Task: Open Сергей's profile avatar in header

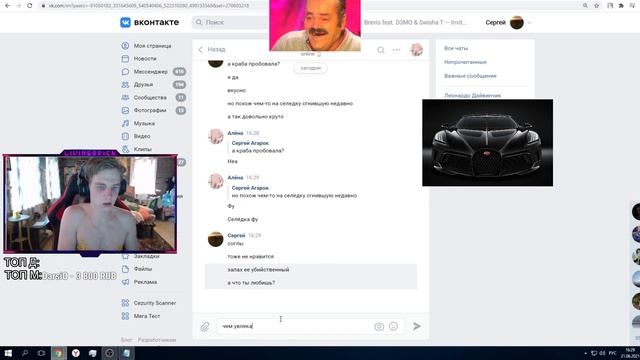Action: (x=517, y=22)
